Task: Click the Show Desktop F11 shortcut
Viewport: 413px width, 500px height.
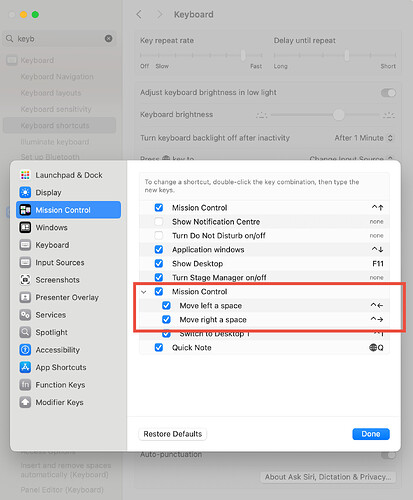Action: tap(378, 264)
